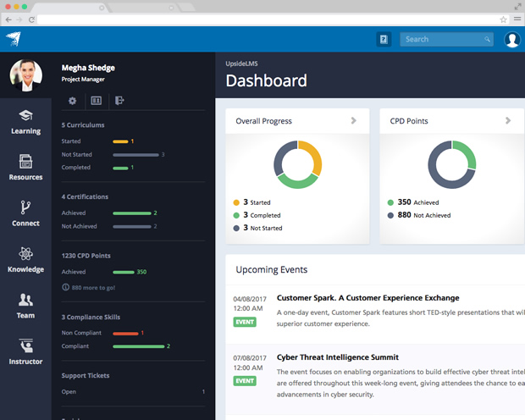Click the UpsideLMS paper plane logo

pos(14,39)
